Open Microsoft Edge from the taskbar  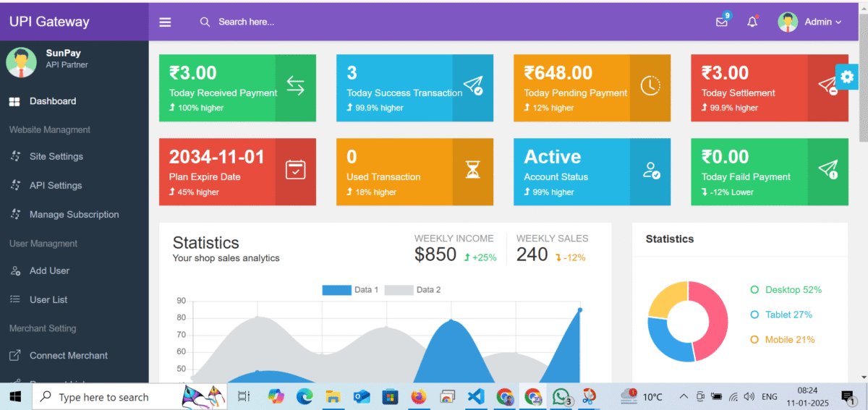[x=305, y=396]
